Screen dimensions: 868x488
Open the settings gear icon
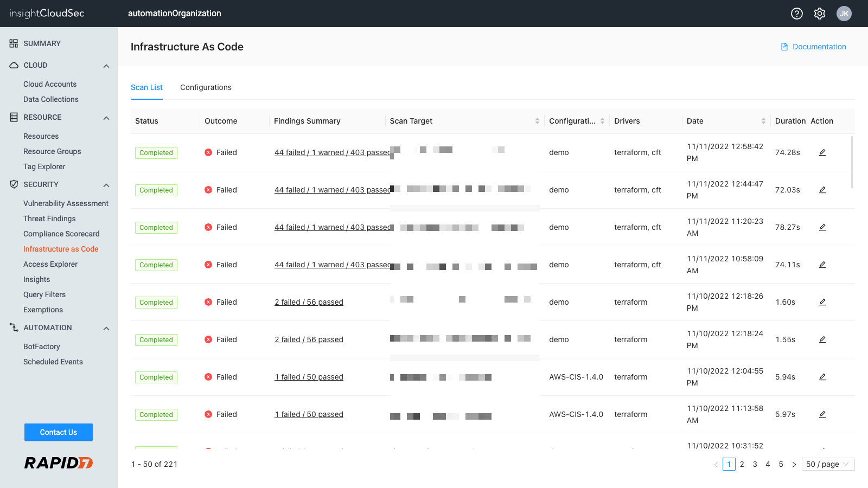coord(820,14)
